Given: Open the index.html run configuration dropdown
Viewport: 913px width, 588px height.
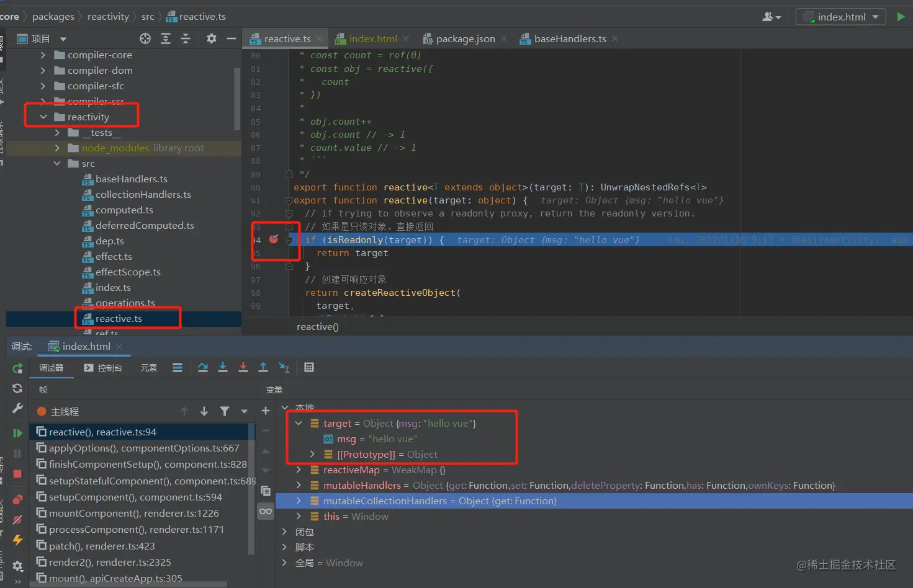Looking at the screenshot, I should point(842,17).
